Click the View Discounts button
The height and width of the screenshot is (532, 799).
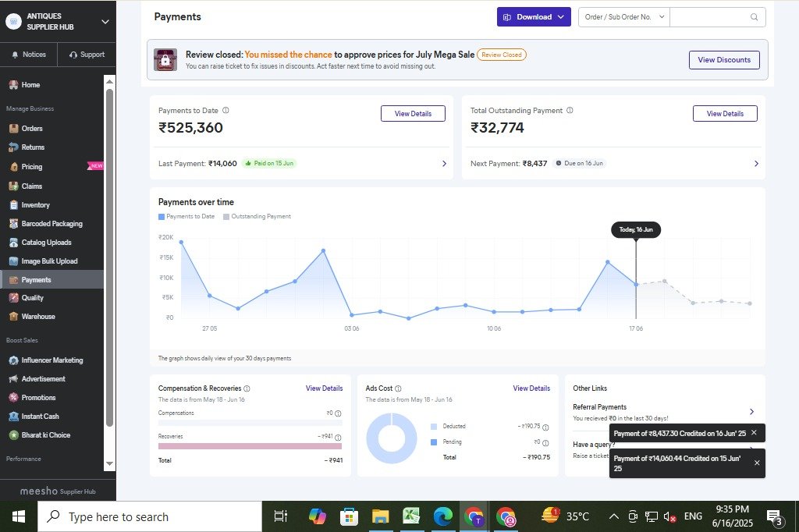coord(723,60)
